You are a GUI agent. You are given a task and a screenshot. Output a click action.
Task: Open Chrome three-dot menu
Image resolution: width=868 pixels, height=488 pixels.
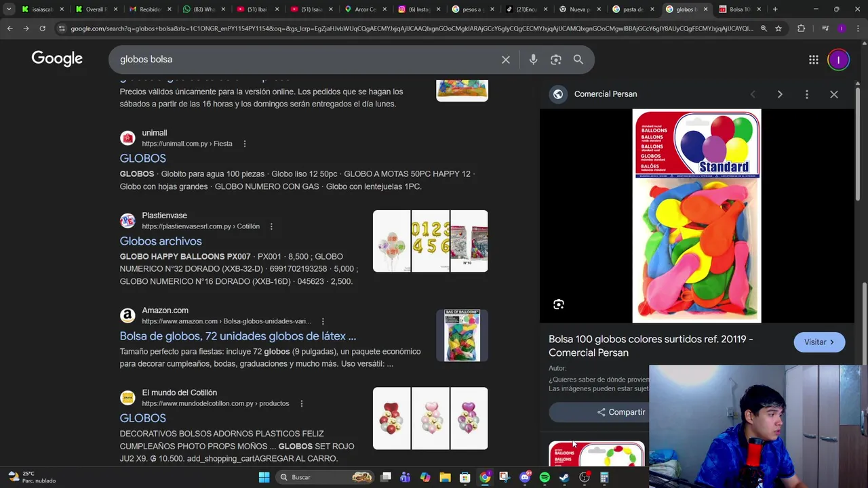point(859,28)
